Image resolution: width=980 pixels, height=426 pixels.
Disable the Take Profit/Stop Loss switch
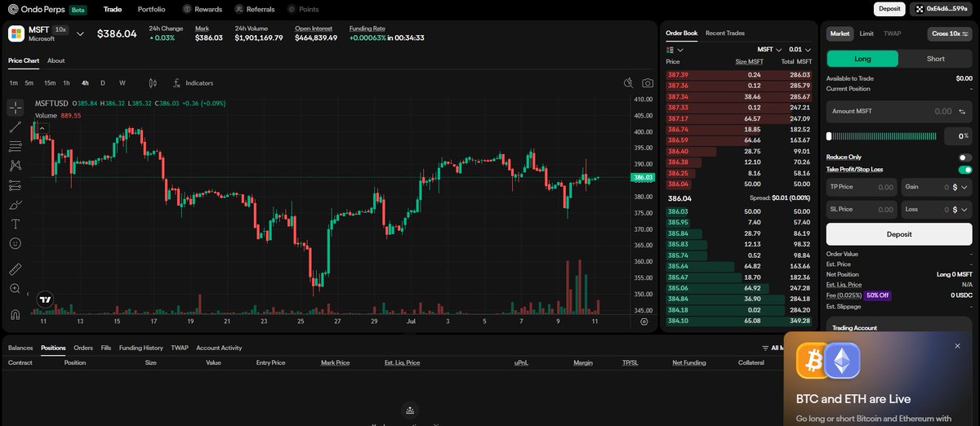pos(965,170)
